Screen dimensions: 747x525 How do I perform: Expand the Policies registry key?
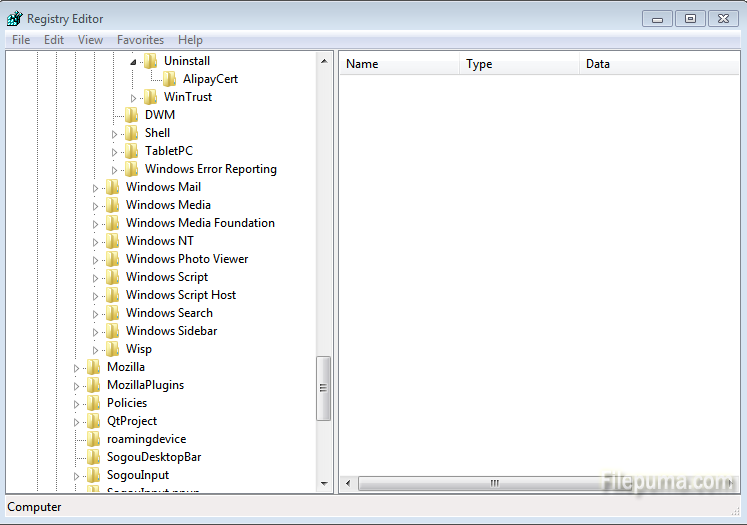tap(77, 403)
